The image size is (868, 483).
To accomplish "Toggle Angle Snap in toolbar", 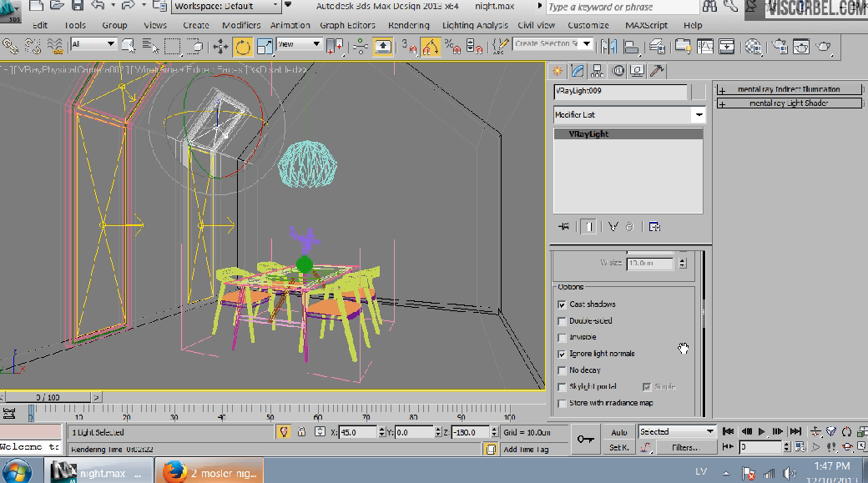I will [430, 47].
